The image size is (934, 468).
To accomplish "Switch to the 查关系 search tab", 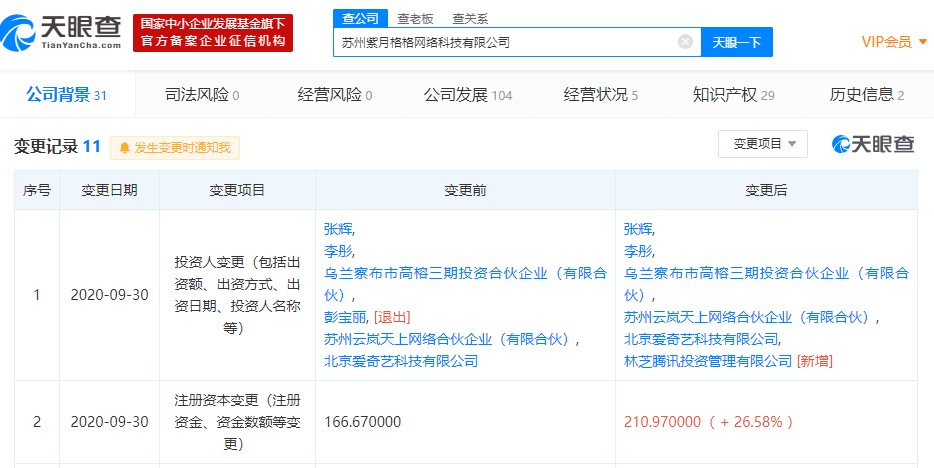I will [470, 19].
